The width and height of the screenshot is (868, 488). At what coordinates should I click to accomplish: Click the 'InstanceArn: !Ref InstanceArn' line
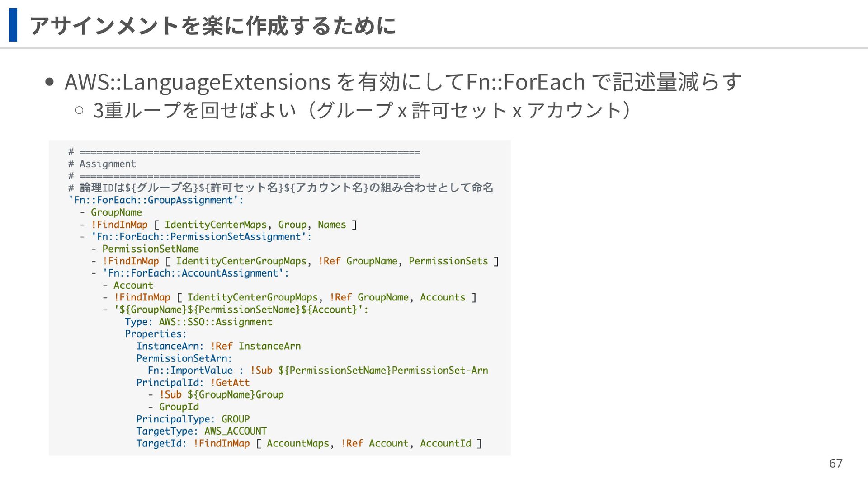tap(218, 346)
